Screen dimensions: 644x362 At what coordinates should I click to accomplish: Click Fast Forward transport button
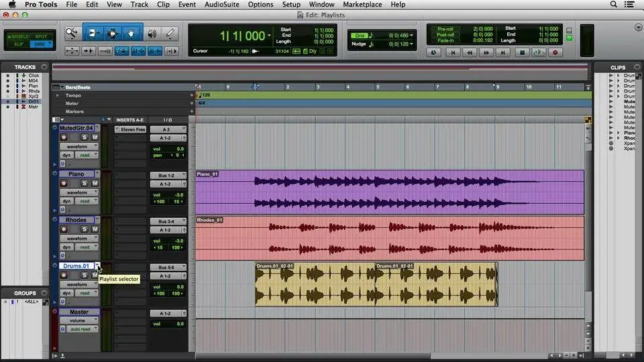(486, 52)
